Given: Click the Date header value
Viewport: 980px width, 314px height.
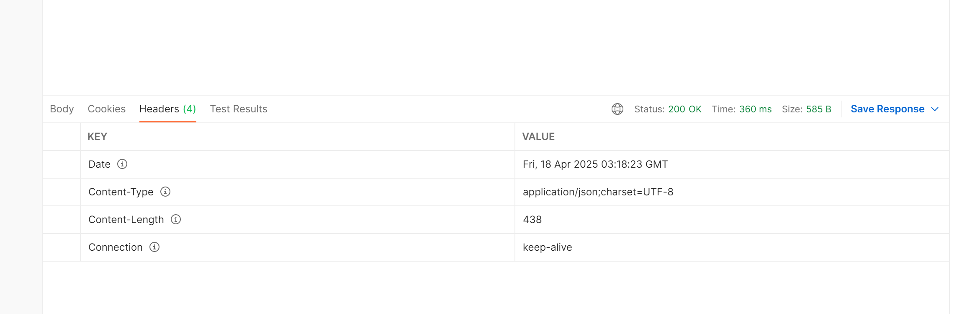Looking at the screenshot, I should pyautogui.click(x=595, y=164).
